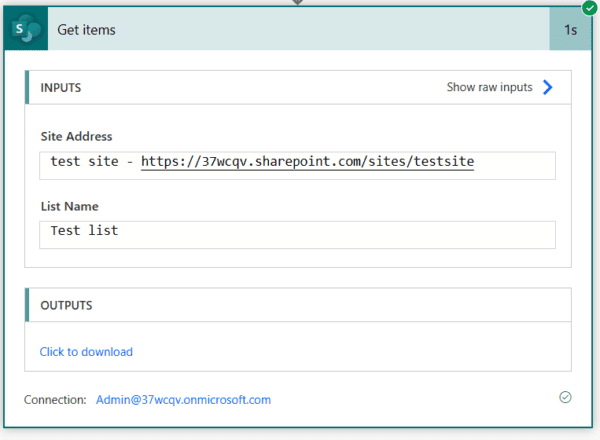Collapse the Get items action header
The height and width of the screenshot is (440, 600).
point(300,30)
